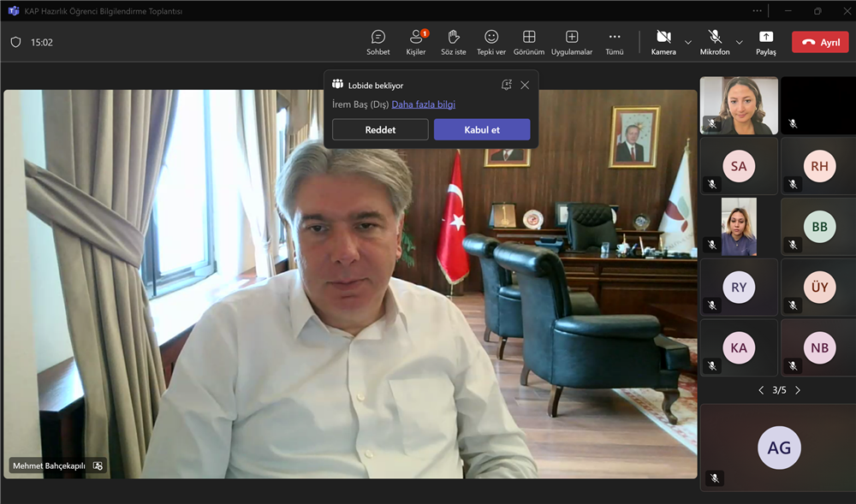This screenshot has width=856, height=504.
Task: Open the Kişiler participants panel
Action: pos(416,42)
